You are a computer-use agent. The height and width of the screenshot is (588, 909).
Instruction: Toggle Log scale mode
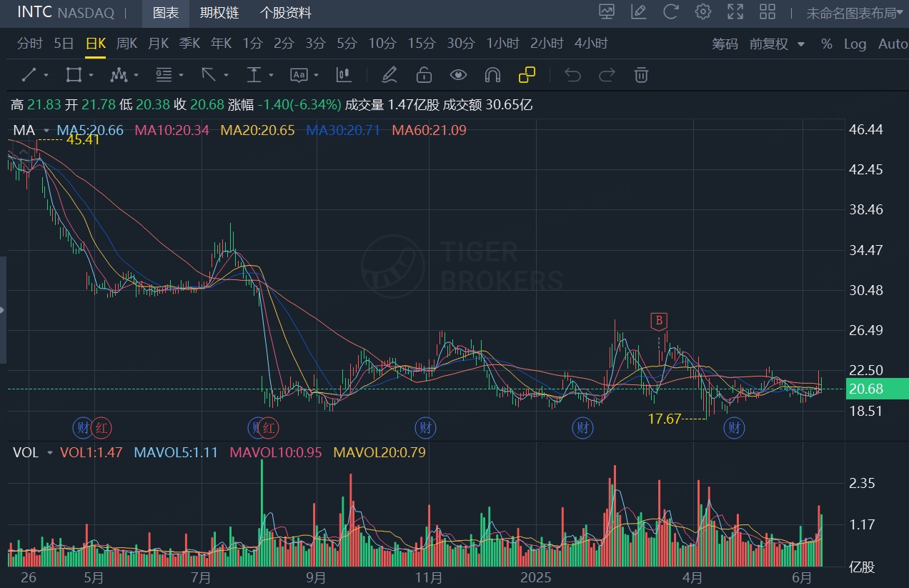(855, 44)
